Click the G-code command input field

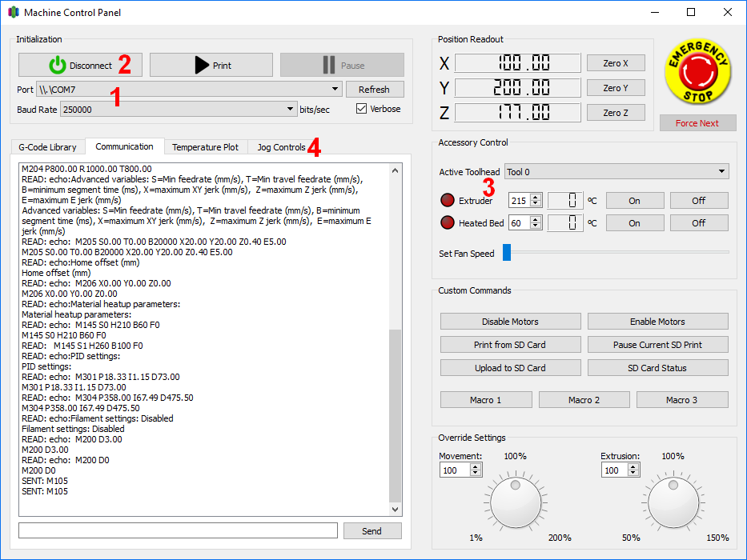pos(178,530)
